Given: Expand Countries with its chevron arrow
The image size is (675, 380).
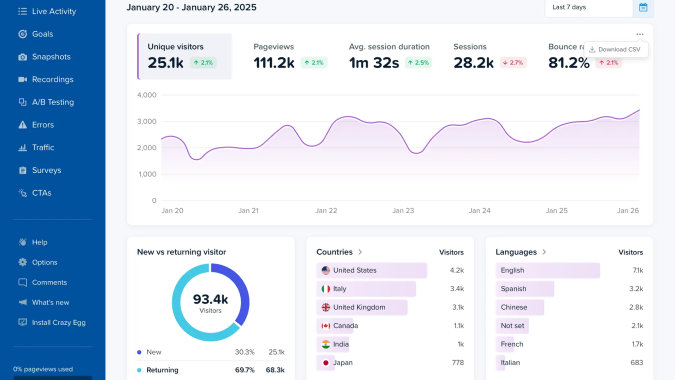Looking at the screenshot, I should (x=360, y=252).
